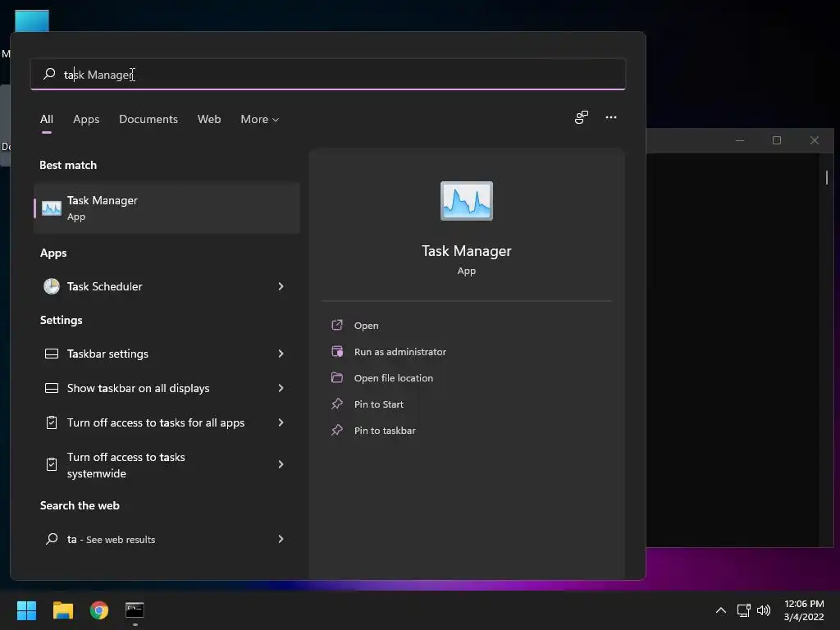Select Task Scheduler app result

click(167, 286)
